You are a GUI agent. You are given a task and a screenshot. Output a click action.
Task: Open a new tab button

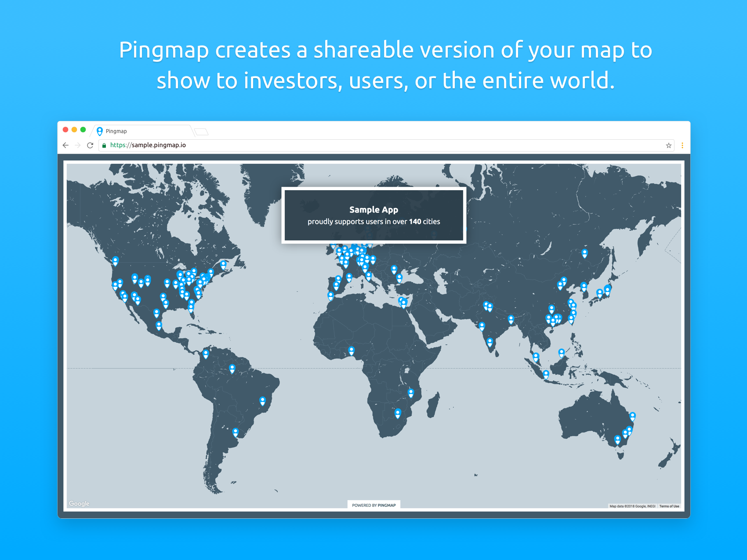[201, 132]
